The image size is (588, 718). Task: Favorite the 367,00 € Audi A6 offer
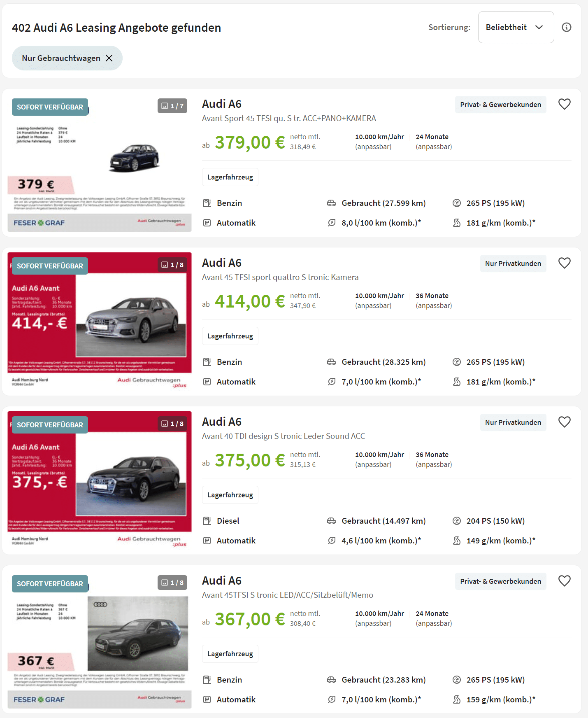pos(564,581)
